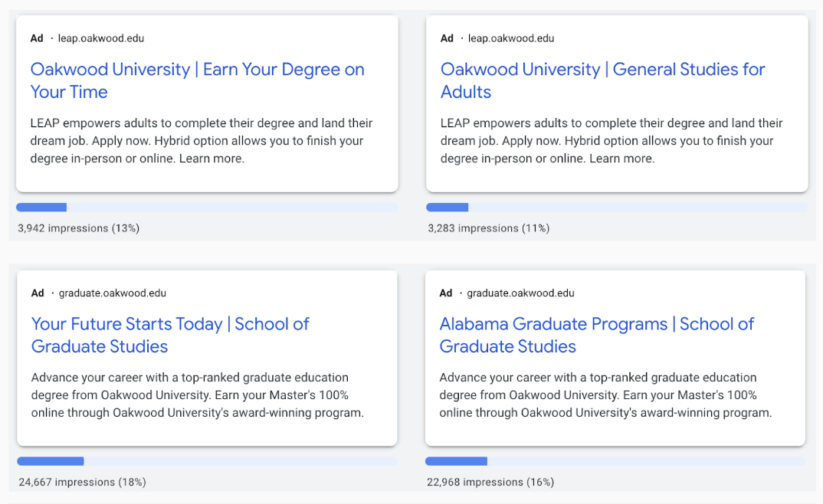
Task: Open the "Alabama Graduate Programs" ad headline
Action: tap(596, 335)
